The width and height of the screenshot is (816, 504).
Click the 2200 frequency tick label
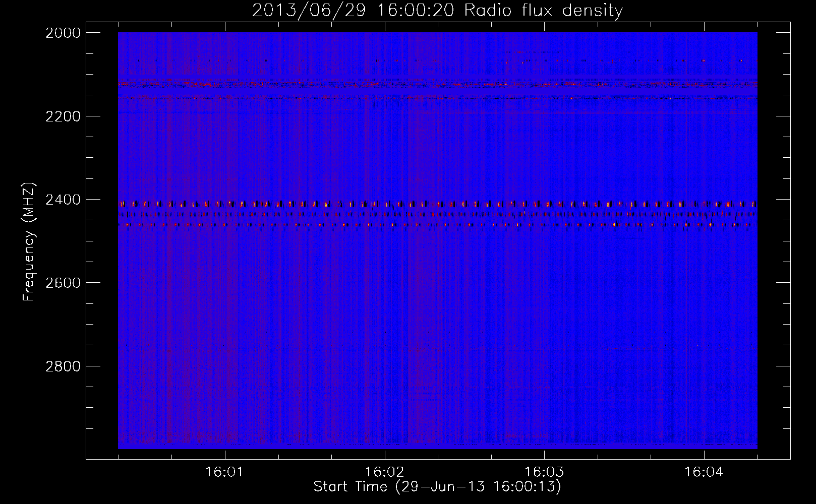pos(63,116)
